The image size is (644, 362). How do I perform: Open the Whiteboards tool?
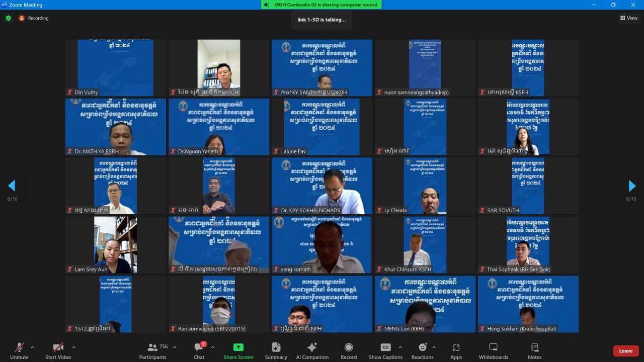point(493,350)
